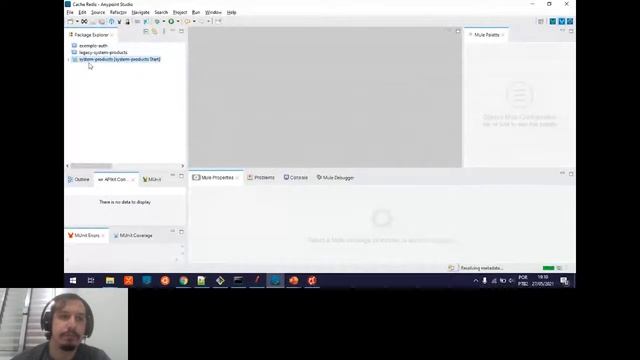Close the APIkit Consoles tab
Image resolution: width=640 pixels, height=360 pixels.
click(133, 180)
